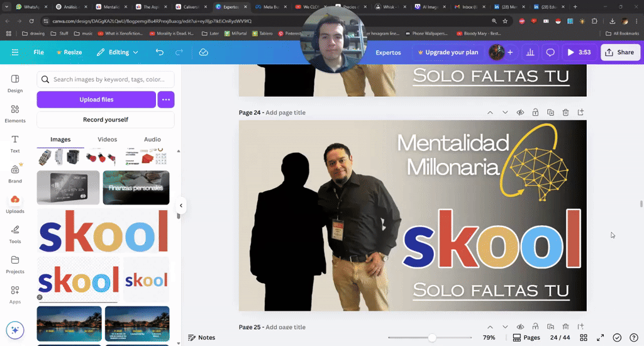
Task: Open the Design panel in sidebar
Action: coord(15,84)
